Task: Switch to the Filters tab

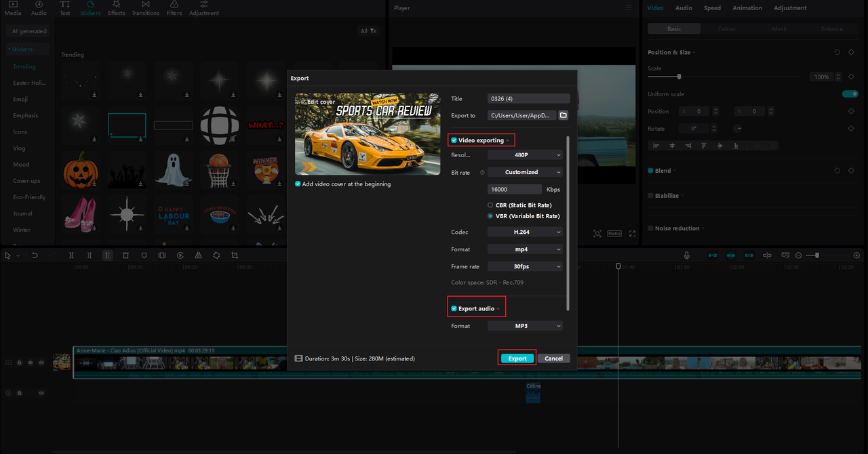Action: (174, 8)
